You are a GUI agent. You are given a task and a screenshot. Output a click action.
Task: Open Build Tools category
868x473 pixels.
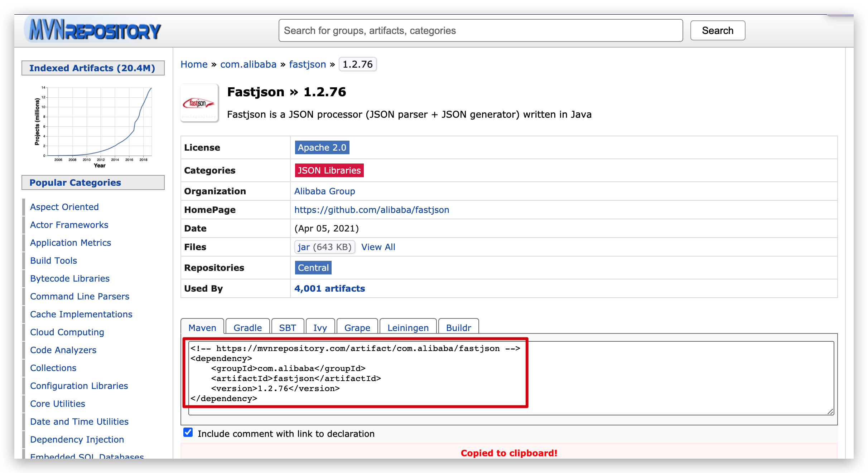tap(54, 260)
